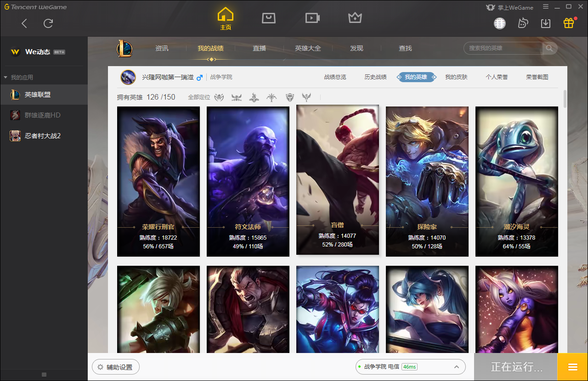Open the 主页 home section
Screen dimensions: 588x381
(226, 19)
